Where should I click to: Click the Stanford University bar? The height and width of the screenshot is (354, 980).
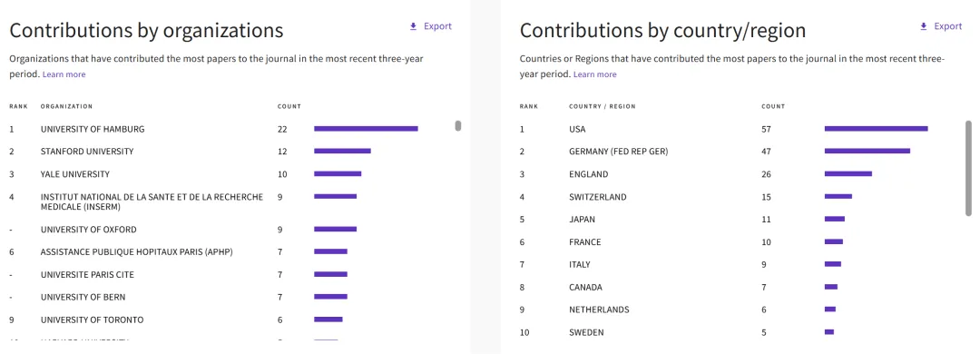[x=342, y=152]
